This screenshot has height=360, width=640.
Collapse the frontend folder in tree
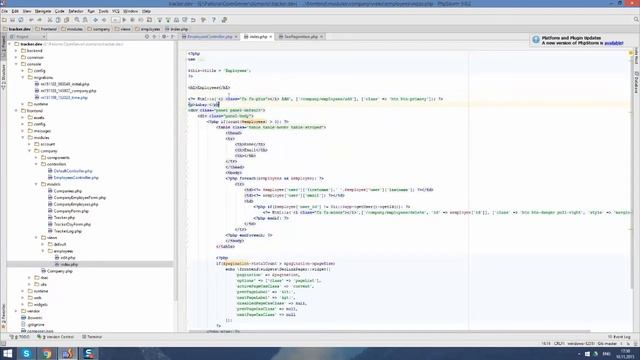tap(16, 111)
